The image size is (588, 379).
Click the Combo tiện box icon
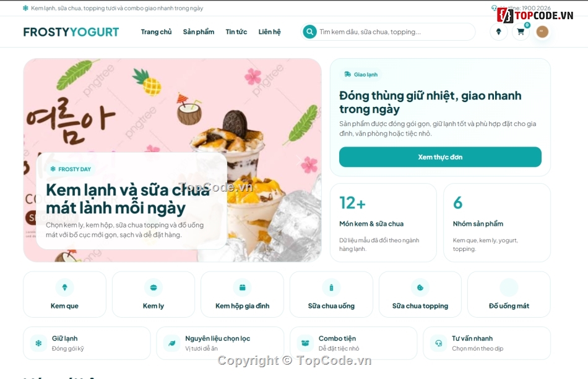coord(305,343)
